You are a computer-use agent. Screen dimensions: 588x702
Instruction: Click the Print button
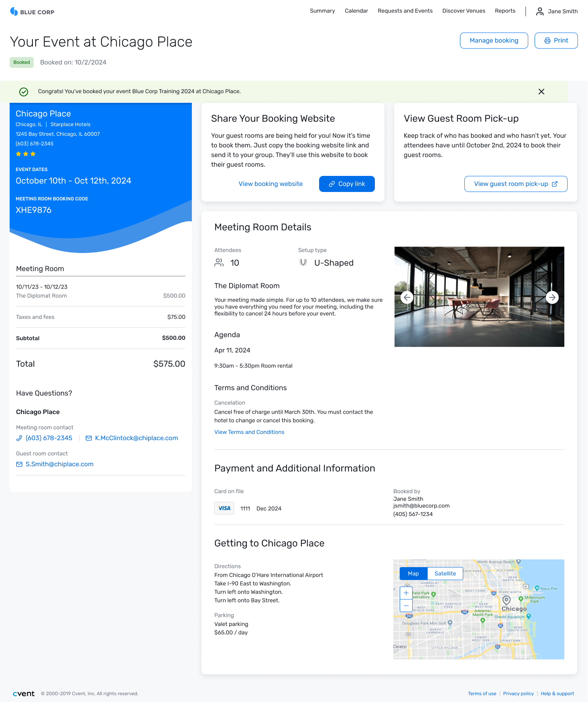556,41
